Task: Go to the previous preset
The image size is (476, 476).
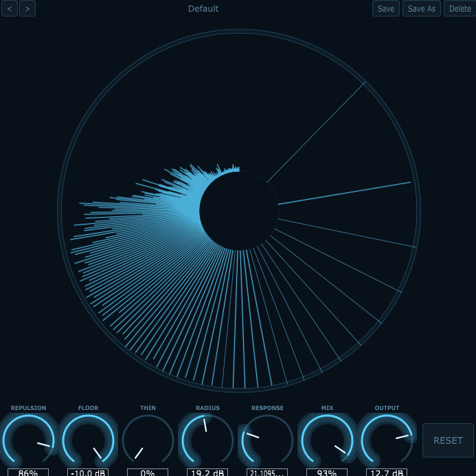Action: 10,8
